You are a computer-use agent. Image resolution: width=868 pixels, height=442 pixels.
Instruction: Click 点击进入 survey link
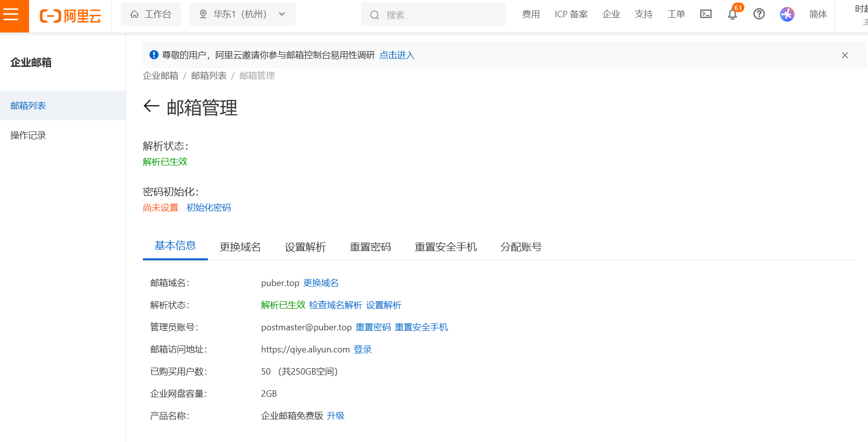click(397, 55)
